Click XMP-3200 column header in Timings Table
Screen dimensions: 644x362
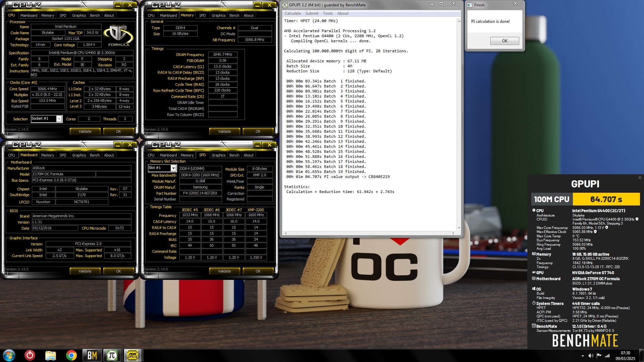[256, 210]
